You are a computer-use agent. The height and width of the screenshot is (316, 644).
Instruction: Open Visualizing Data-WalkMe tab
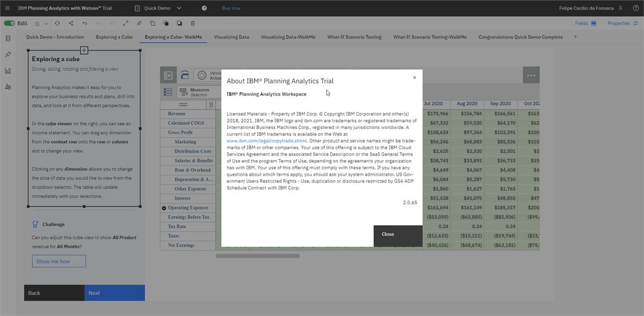tap(288, 37)
